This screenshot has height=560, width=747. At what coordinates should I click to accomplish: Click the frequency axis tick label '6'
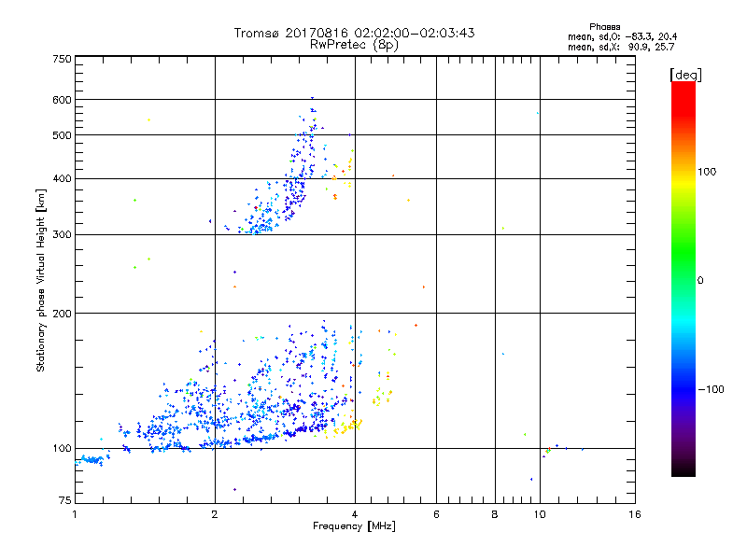click(436, 514)
